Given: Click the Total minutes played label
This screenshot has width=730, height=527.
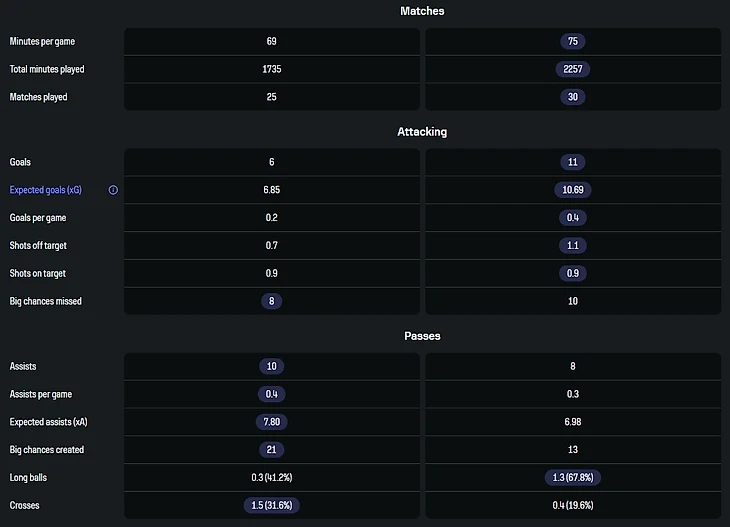Looking at the screenshot, I should pos(47,70).
